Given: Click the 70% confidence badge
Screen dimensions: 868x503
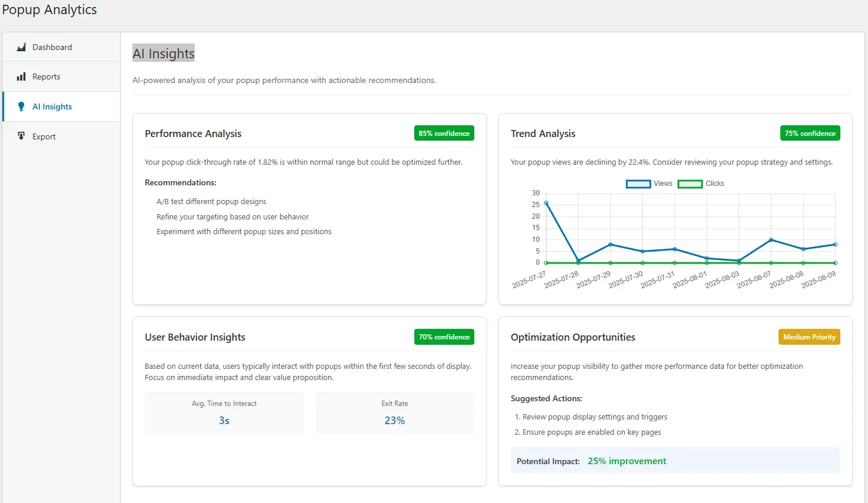Looking at the screenshot, I should pyautogui.click(x=444, y=337).
